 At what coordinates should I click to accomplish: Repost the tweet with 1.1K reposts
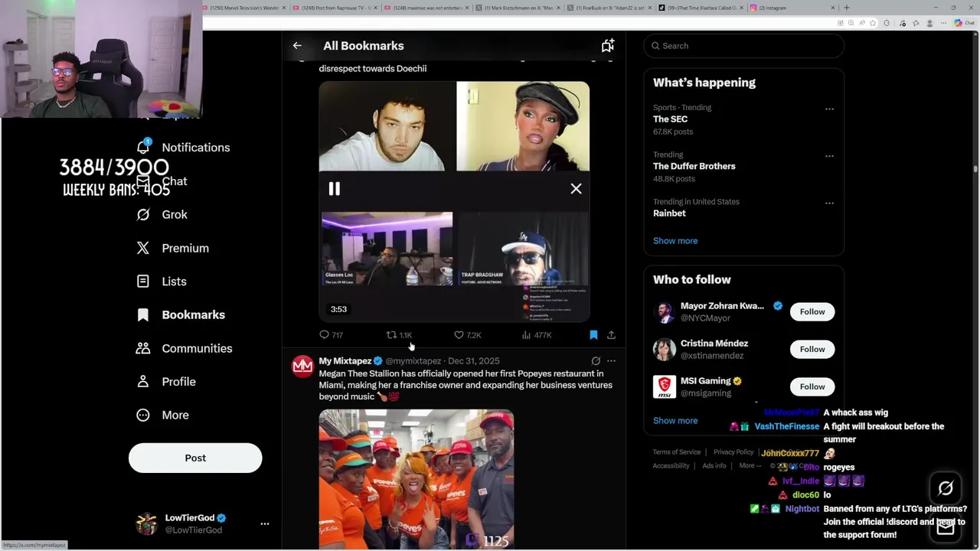[x=399, y=335]
